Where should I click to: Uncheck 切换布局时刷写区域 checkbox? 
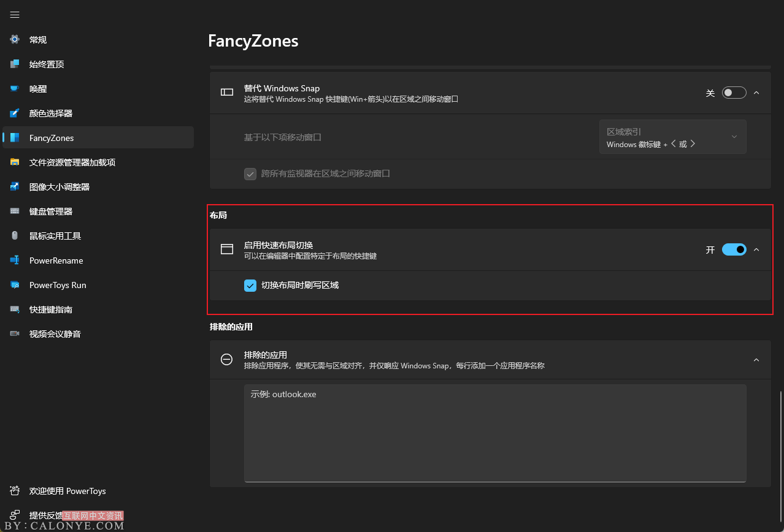250,285
